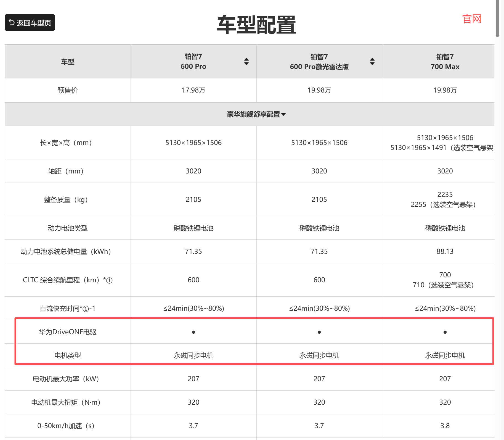Select 2105 weight in 600 Pro column
The width and height of the screenshot is (504, 440).
(x=193, y=200)
